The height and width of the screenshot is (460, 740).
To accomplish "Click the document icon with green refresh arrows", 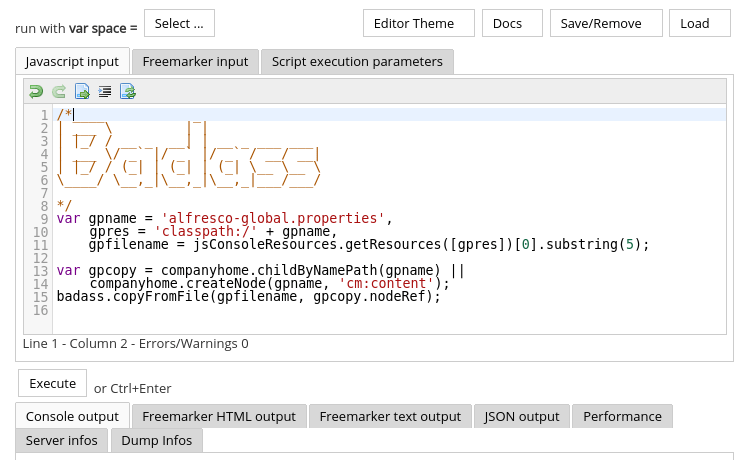I will click(128, 92).
